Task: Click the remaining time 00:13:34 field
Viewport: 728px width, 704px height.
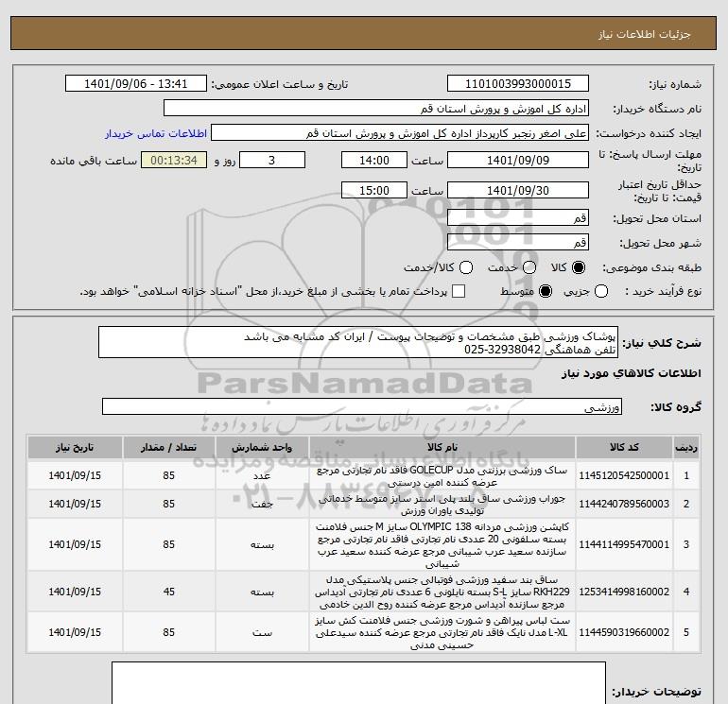Action: click(174, 161)
